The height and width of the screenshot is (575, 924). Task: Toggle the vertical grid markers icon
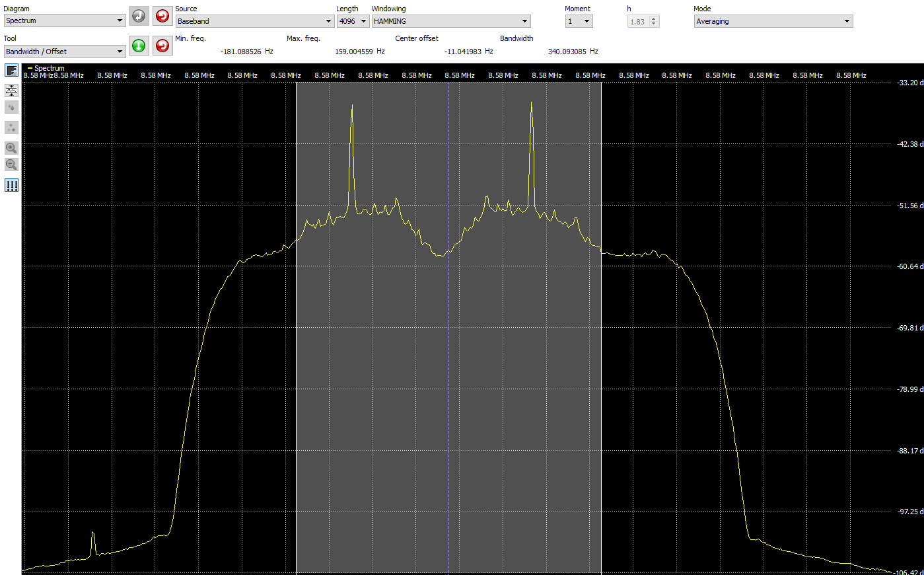pos(11,185)
